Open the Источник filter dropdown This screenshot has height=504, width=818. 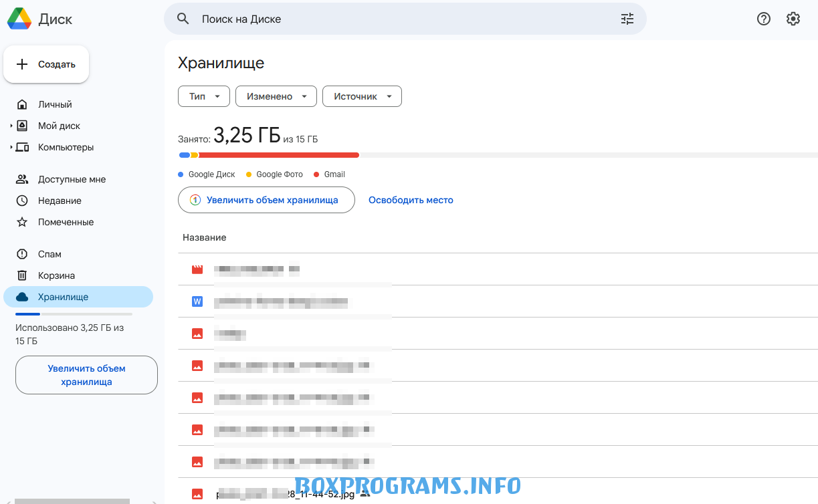(362, 96)
